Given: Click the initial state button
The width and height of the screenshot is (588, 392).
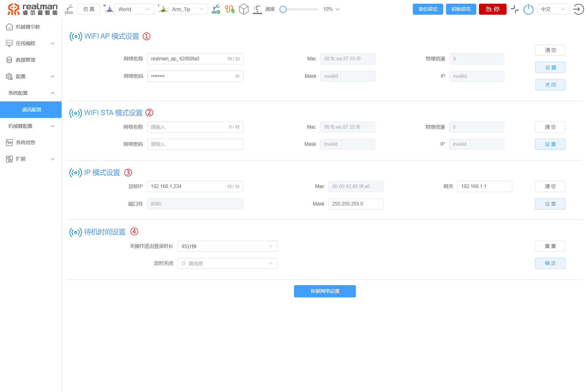Looking at the screenshot, I should coord(460,9).
